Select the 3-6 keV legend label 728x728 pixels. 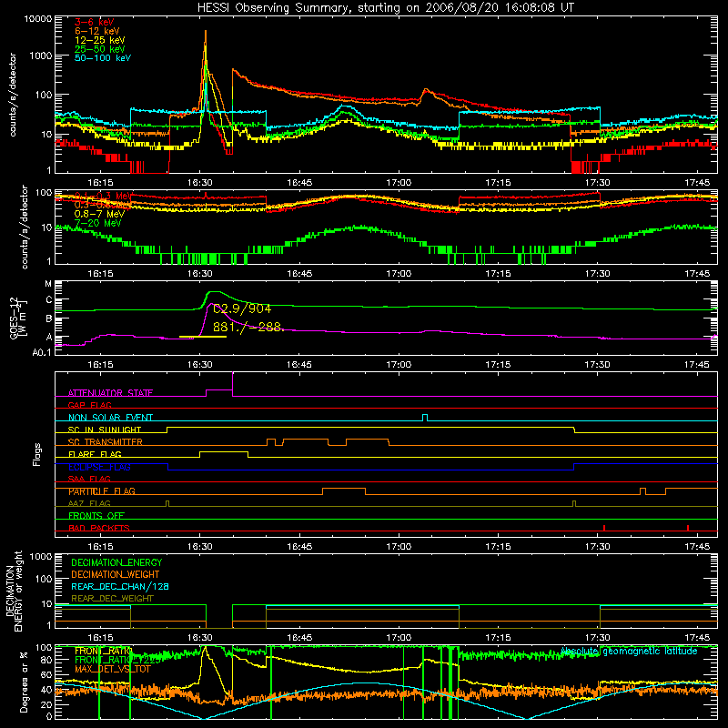[95, 22]
